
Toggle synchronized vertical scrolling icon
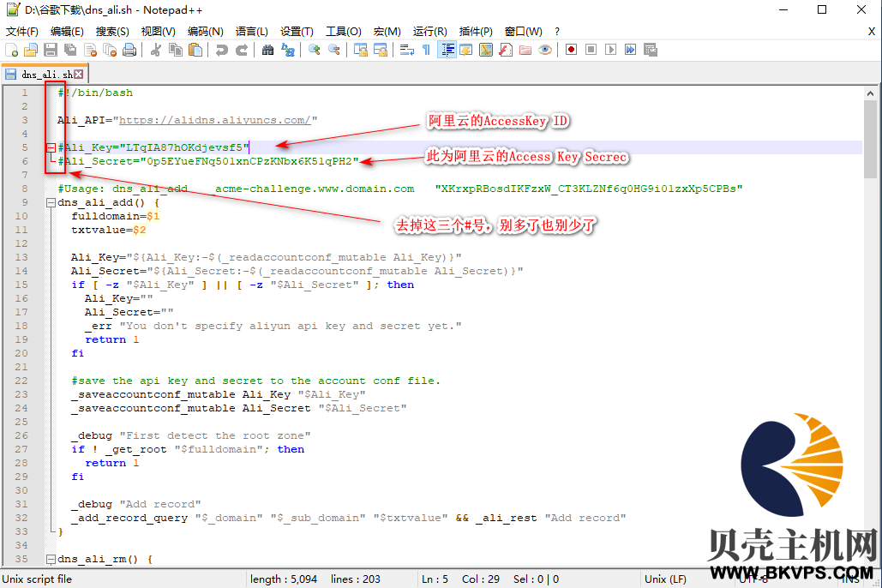361,50
